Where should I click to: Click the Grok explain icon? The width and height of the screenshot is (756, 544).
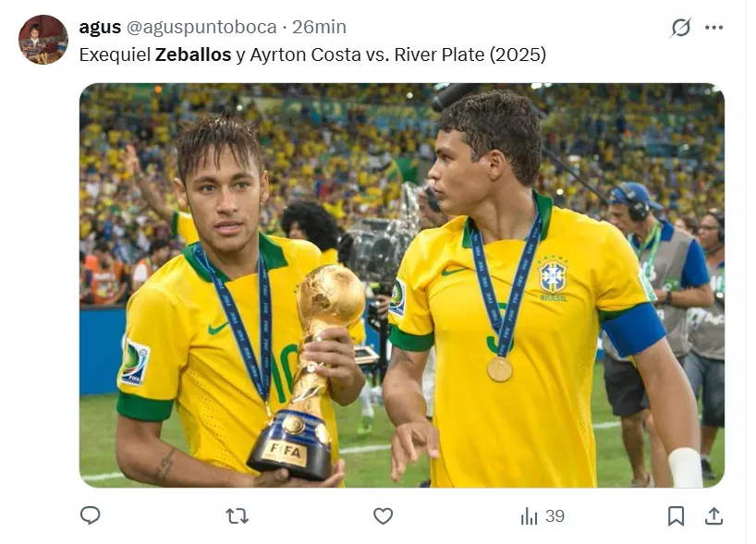click(x=681, y=28)
